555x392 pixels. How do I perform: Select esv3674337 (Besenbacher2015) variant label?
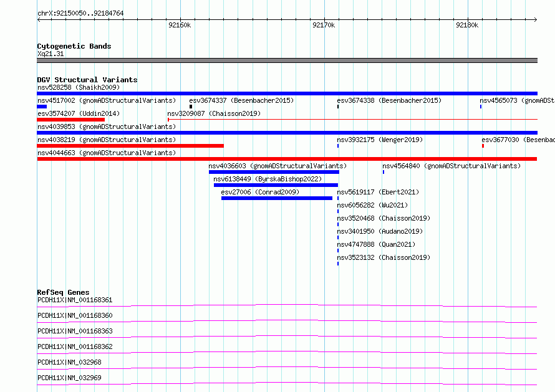click(x=241, y=100)
